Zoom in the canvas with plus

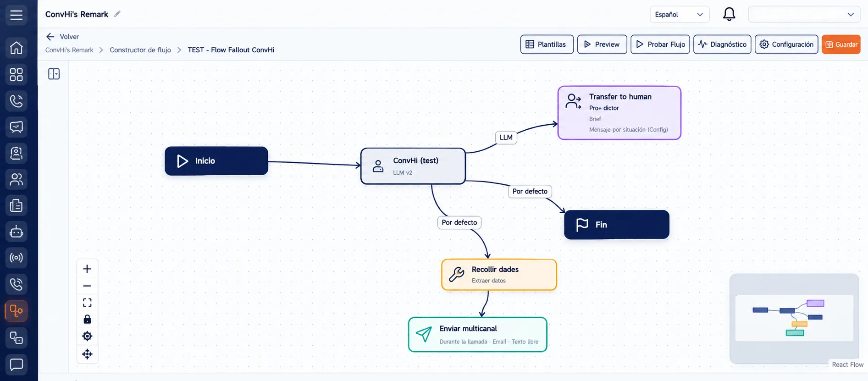(87, 269)
